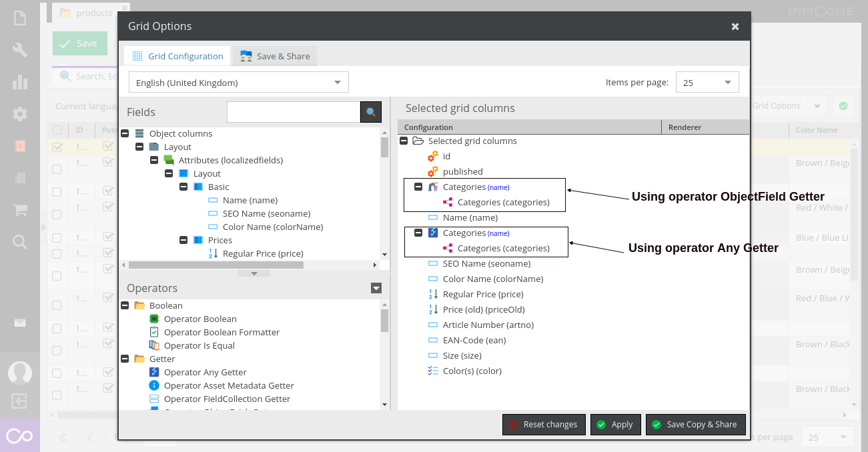Screen dimensions: 868x452
Task: Open the Operators panel menu arrow
Action: pyautogui.click(x=376, y=288)
